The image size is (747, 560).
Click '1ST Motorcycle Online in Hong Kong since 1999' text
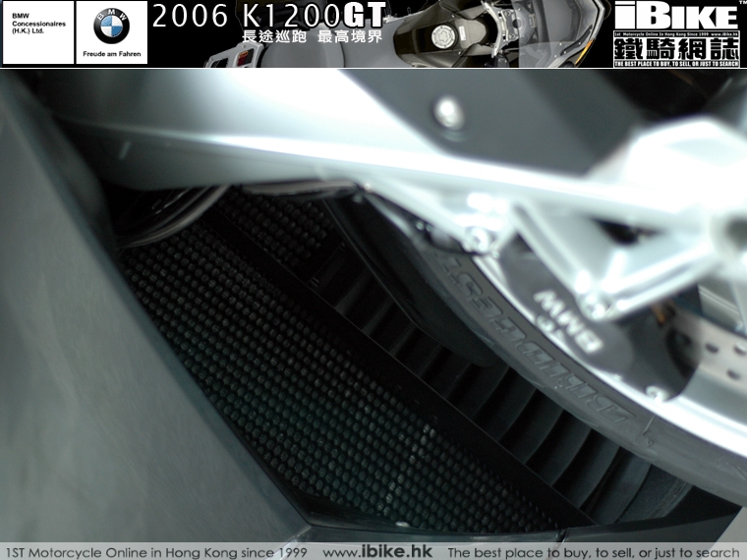156,553
